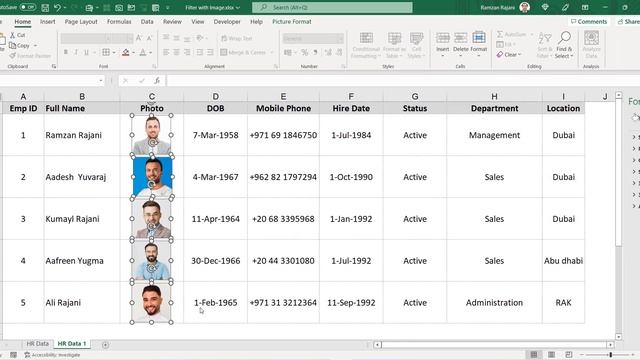Click the Ramzan Rajani account name
The width and height of the screenshot is (640, 360).
(498, 7)
